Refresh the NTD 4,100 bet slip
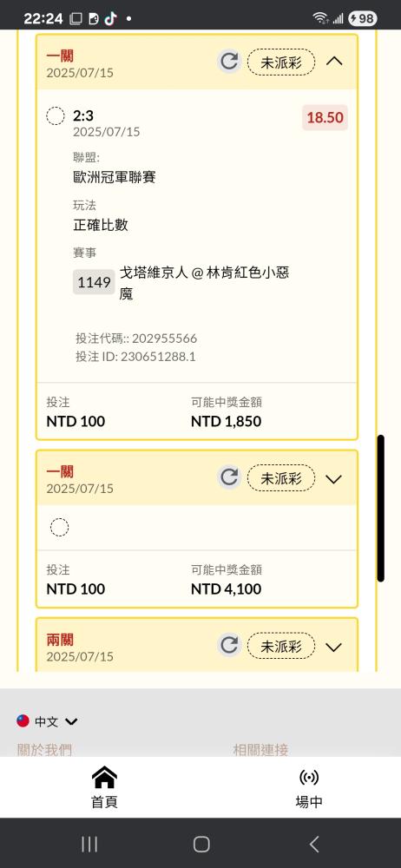The image size is (401, 868). (x=229, y=477)
